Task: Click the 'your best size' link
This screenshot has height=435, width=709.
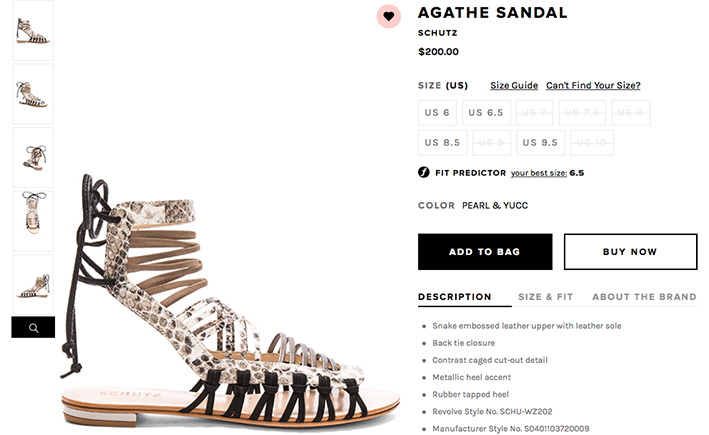Action: [x=539, y=173]
